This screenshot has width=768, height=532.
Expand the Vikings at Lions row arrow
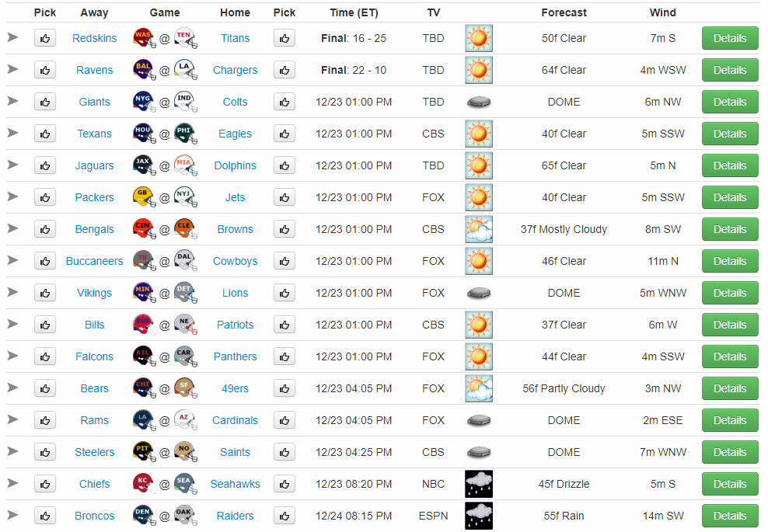coord(12,292)
